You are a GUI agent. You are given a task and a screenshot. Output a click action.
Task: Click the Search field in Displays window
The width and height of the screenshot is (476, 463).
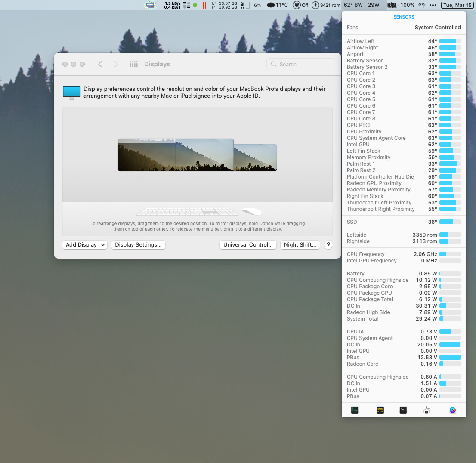(x=301, y=65)
